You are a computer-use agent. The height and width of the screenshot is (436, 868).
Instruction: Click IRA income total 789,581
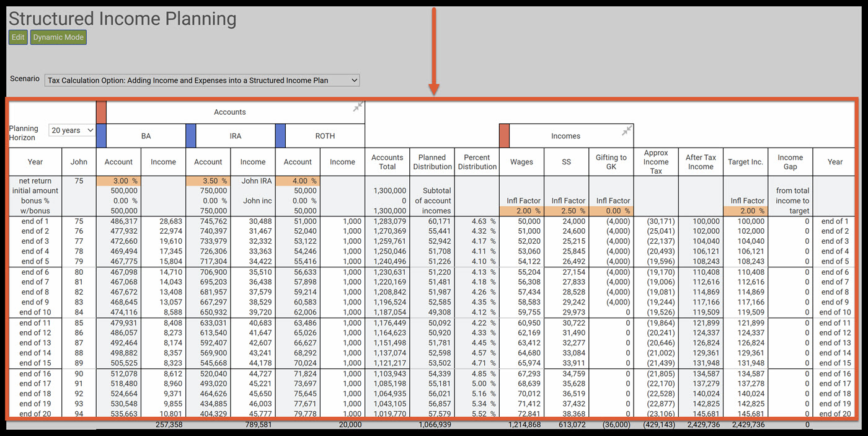(259, 425)
